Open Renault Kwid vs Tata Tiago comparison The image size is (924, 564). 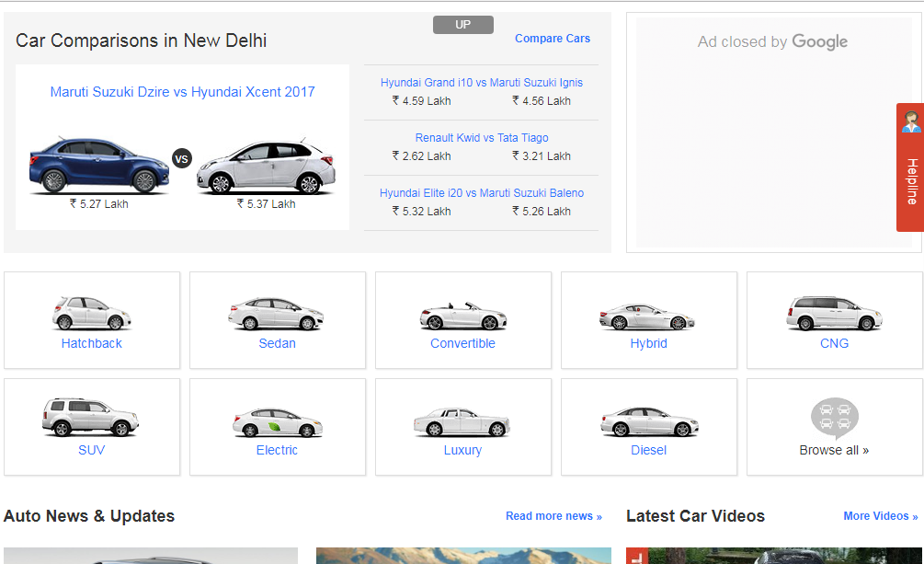482,137
